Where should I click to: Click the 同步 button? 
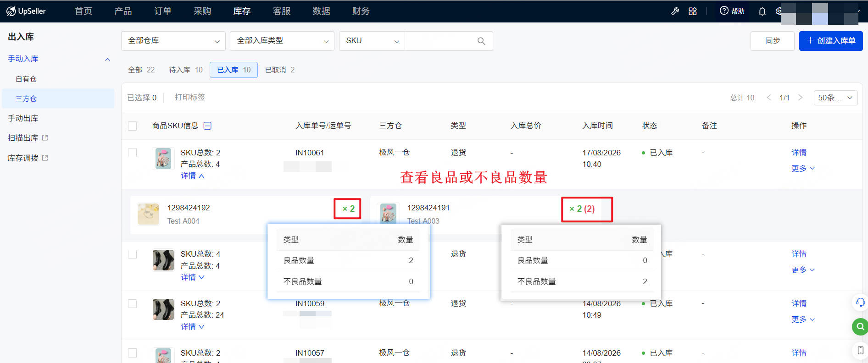point(773,41)
